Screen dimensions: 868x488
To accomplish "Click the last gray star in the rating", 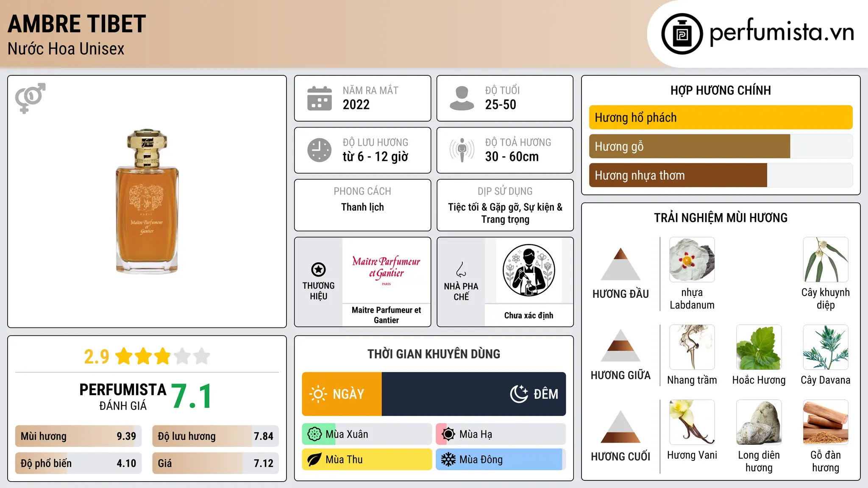I will (x=202, y=356).
